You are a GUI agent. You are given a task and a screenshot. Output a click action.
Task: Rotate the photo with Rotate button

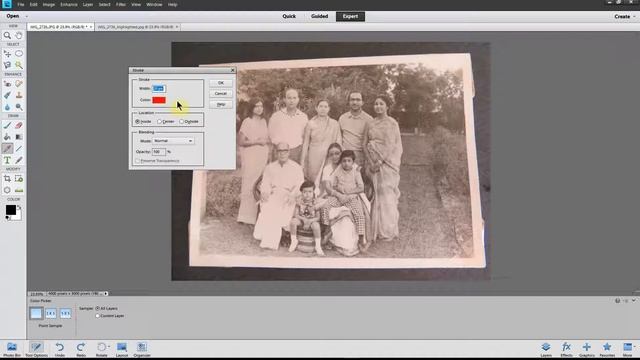(101, 349)
